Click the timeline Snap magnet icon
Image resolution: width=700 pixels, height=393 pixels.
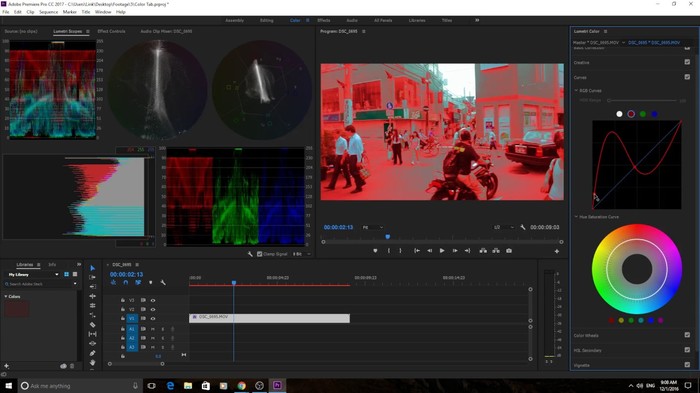125,283
